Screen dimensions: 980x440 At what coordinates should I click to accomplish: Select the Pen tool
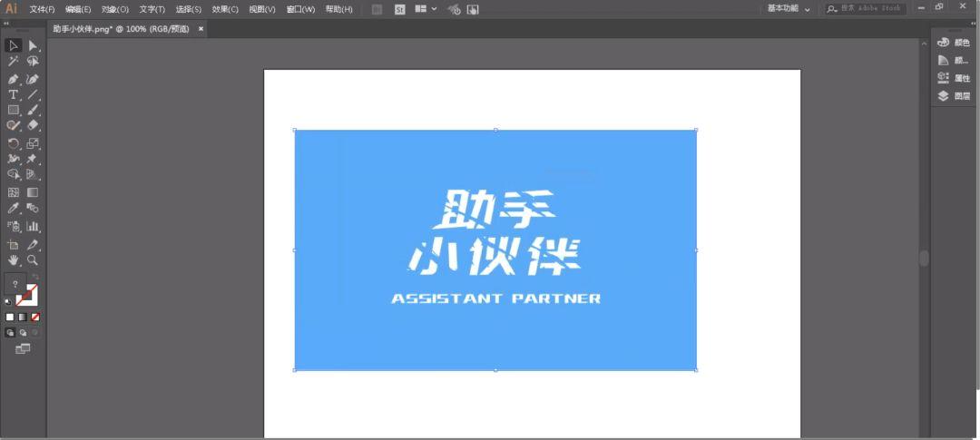tap(13, 79)
